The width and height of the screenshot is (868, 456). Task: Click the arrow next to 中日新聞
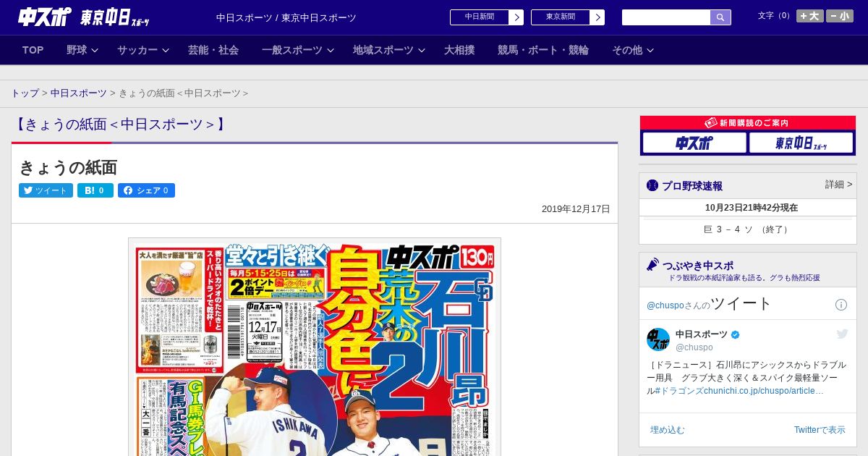[516, 17]
